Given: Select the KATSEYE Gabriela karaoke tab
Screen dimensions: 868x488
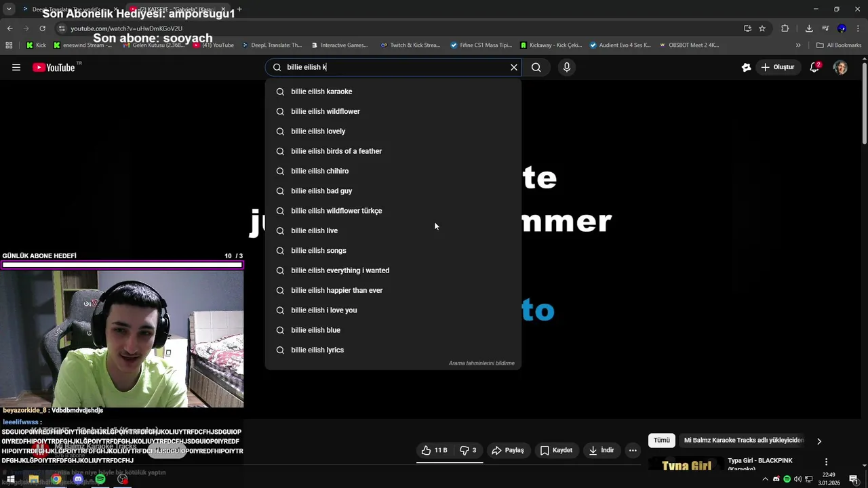Looking at the screenshot, I should click(178, 9).
